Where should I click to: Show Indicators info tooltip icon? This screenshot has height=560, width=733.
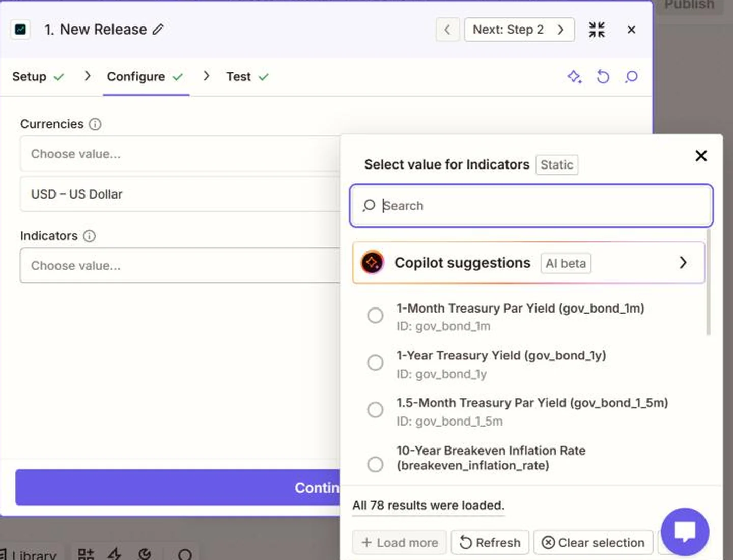(x=89, y=236)
